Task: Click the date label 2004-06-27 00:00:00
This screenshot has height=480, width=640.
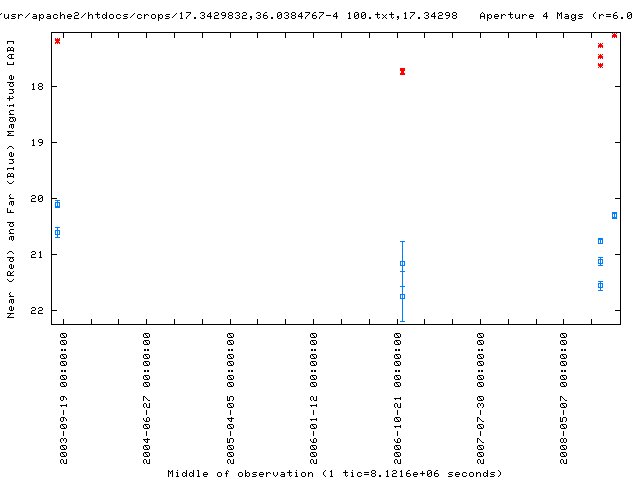Action: [147, 398]
